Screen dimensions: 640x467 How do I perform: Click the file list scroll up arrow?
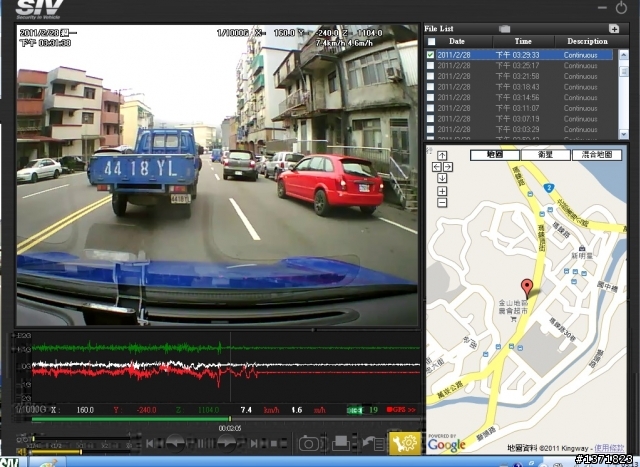coord(624,55)
